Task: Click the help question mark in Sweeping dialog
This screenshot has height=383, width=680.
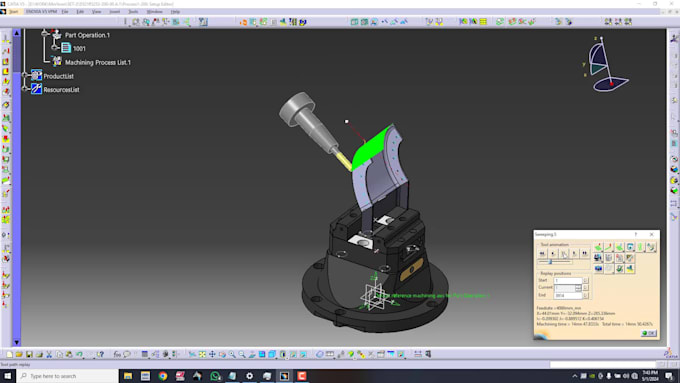Action: (636, 234)
